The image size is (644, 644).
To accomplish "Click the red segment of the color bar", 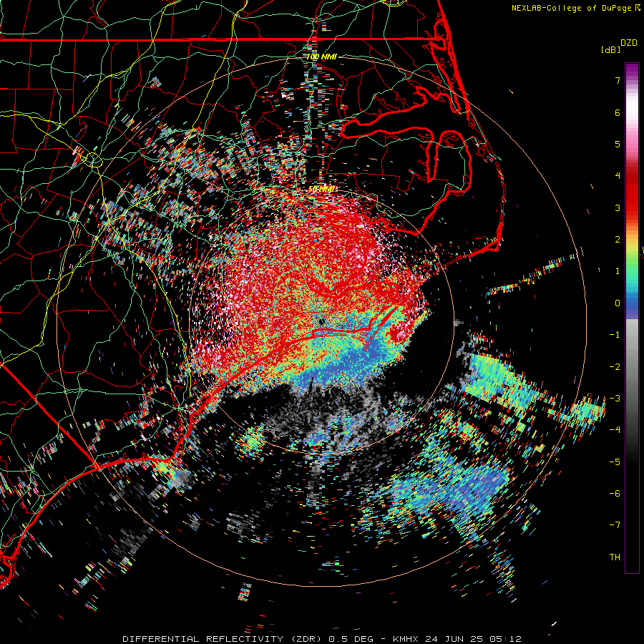I will pos(632,193).
